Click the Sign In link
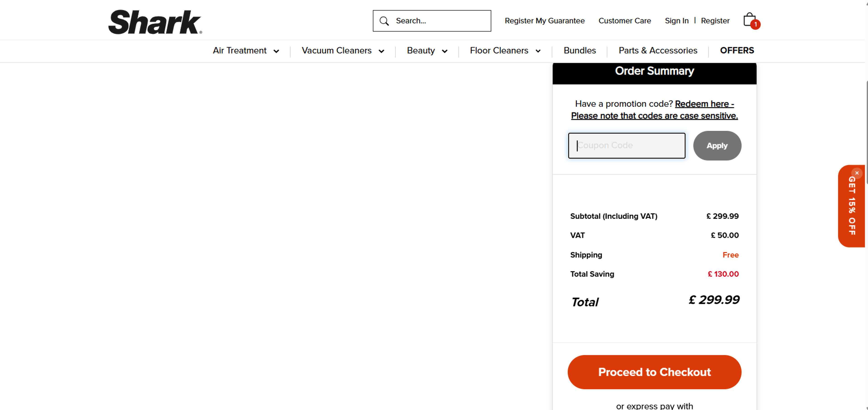 676,21
